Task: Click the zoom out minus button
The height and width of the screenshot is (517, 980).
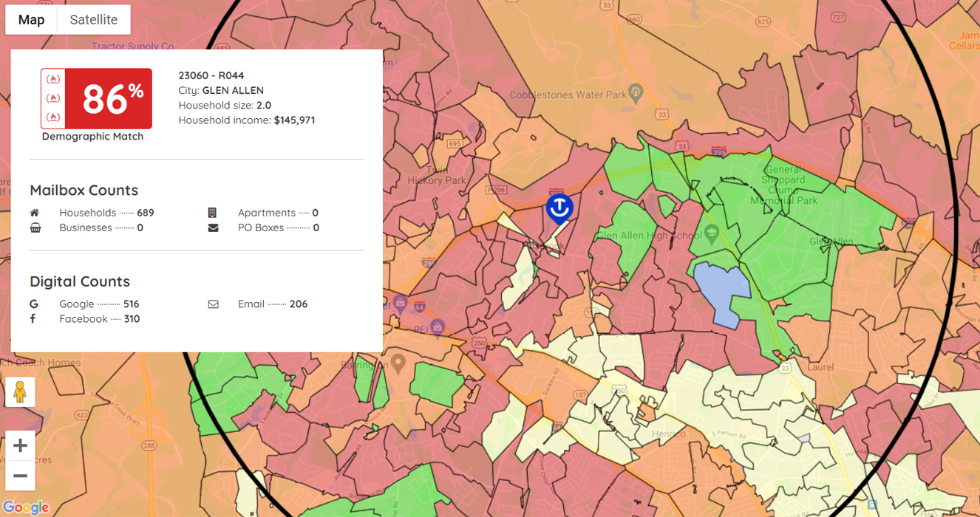Action: pos(20,476)
